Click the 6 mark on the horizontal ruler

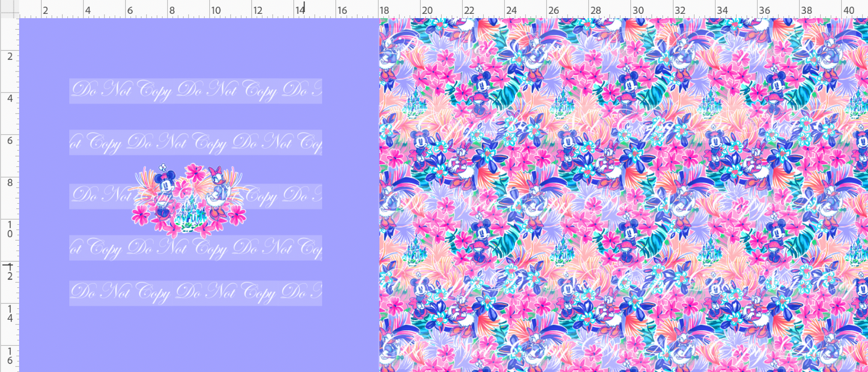[130, 10]
